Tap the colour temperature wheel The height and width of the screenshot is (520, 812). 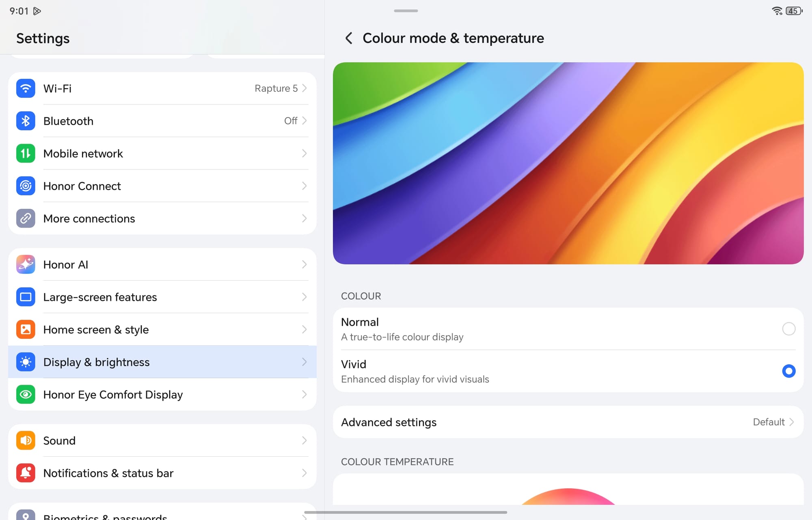568,496
